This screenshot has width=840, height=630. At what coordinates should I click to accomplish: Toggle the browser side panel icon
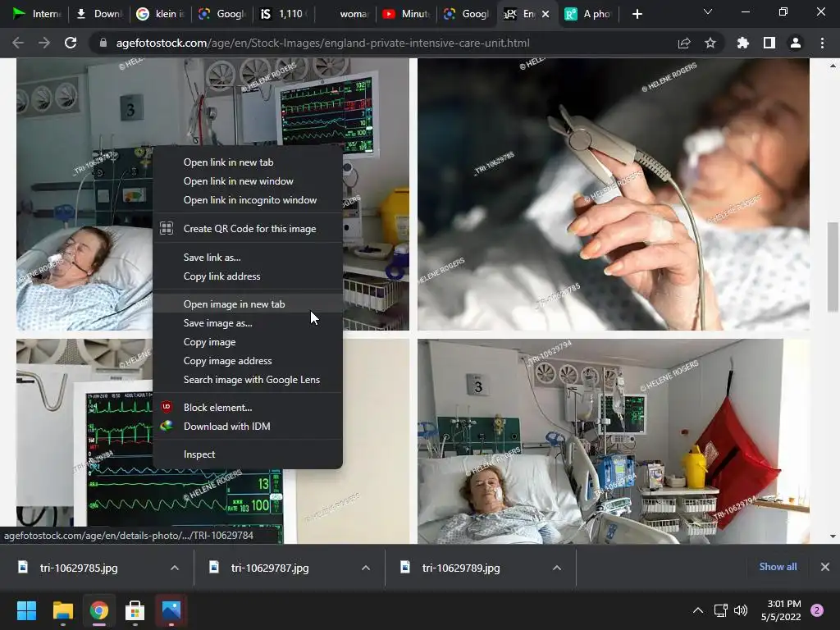769,43
